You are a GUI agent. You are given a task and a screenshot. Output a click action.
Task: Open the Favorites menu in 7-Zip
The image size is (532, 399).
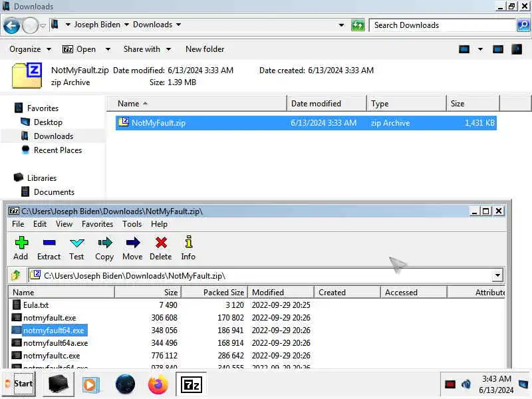point(97,224)
